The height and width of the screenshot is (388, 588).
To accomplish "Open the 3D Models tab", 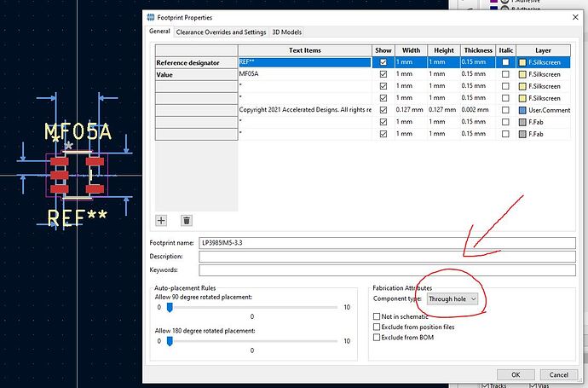I will tap(287, 32).
